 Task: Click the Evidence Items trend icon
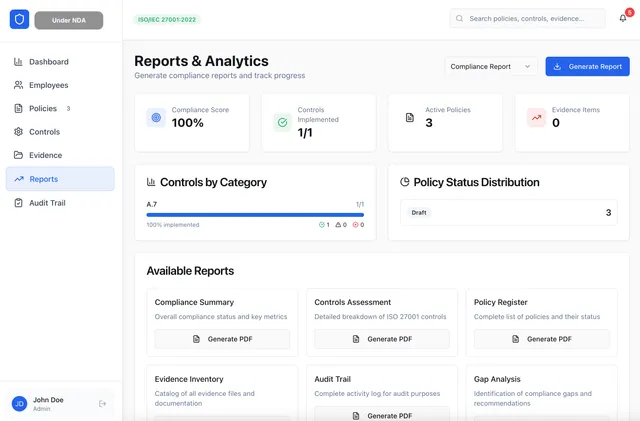click(536, 118)
